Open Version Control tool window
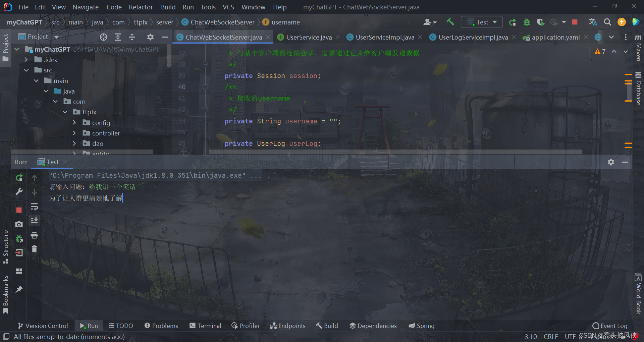Screen dimensions: 644x342 pos(43,326)
